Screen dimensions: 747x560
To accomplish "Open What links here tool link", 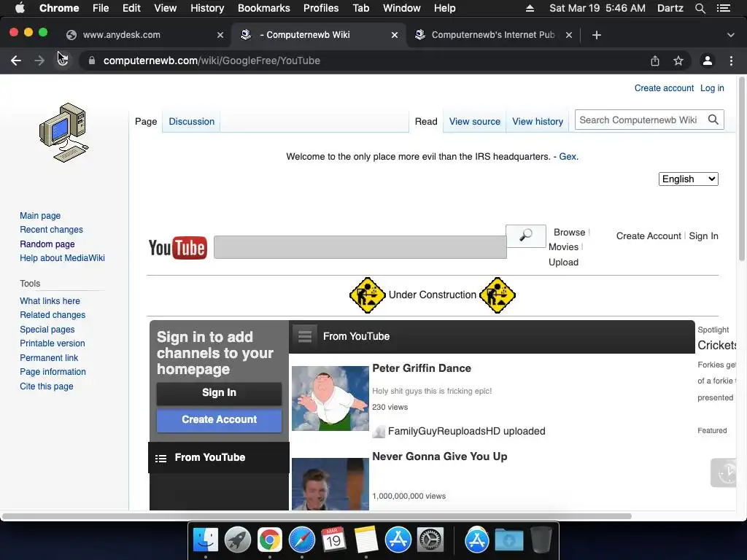I will pos(50,301).
